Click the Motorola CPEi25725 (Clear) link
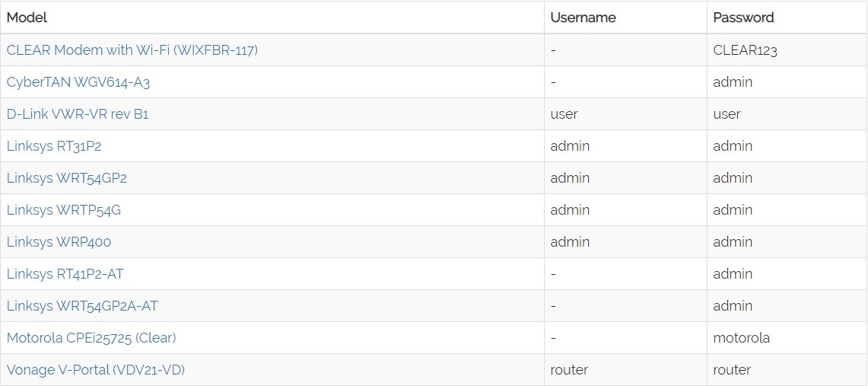 91,338
